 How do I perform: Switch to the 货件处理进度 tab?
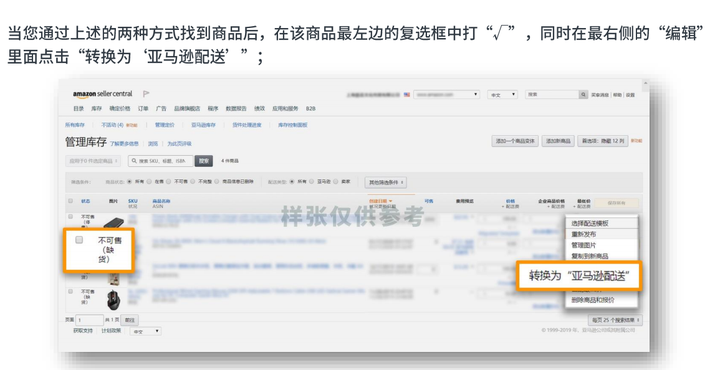click(x=247, y=125)
